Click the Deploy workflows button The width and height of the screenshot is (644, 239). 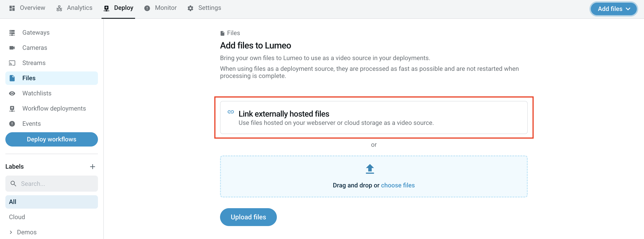tap(51, 139)
